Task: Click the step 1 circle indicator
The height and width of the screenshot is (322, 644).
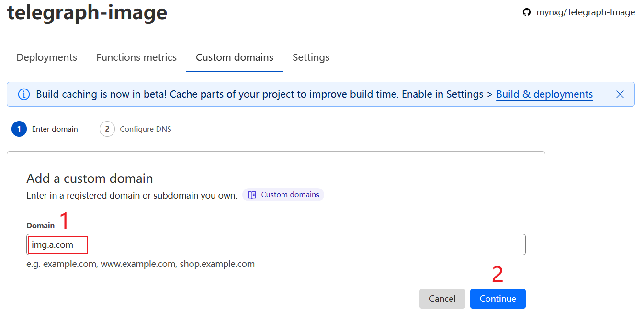Action: pyautogui.click(x=19, y=129)
